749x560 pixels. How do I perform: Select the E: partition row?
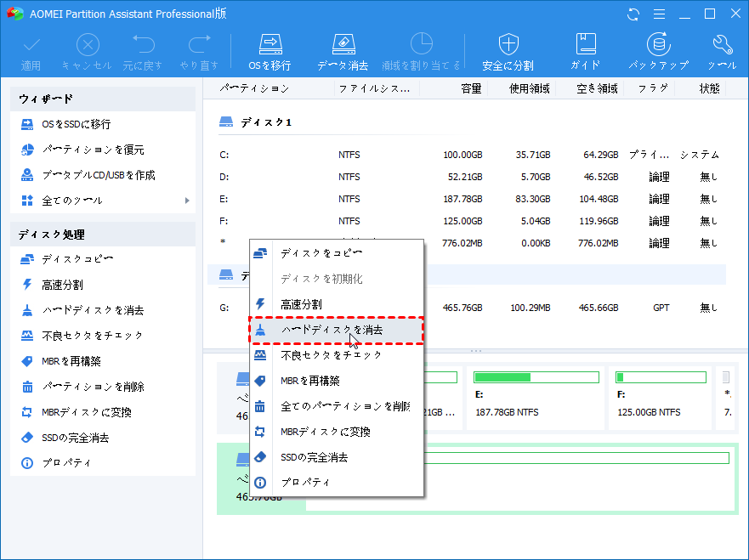click(467, 199)
